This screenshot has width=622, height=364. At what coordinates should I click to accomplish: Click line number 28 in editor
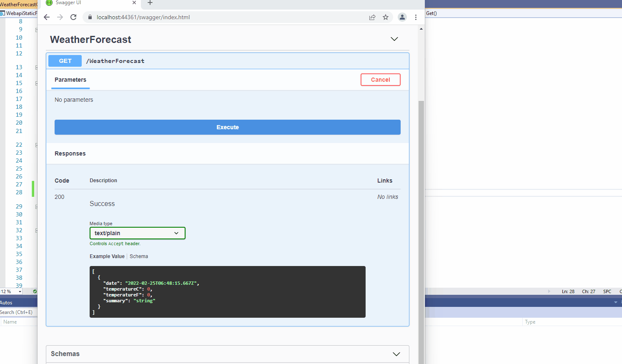[19, 192]
